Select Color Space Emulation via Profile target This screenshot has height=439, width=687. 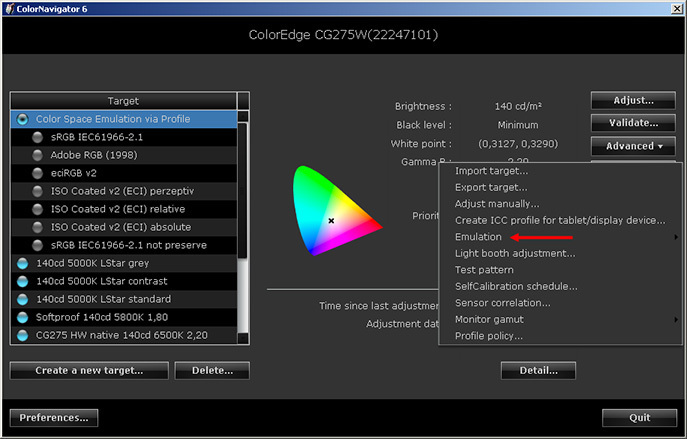pos(124,119)
